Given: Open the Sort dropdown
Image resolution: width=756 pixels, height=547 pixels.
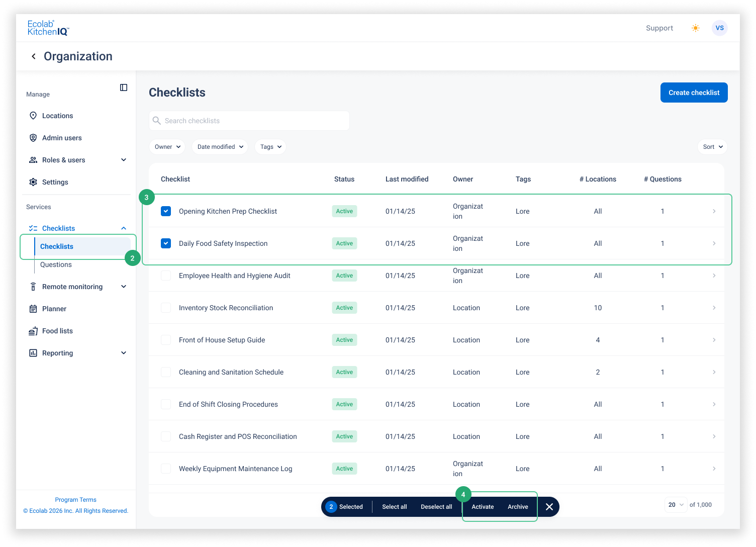Looking at the screenshot, I should point(712,147).
